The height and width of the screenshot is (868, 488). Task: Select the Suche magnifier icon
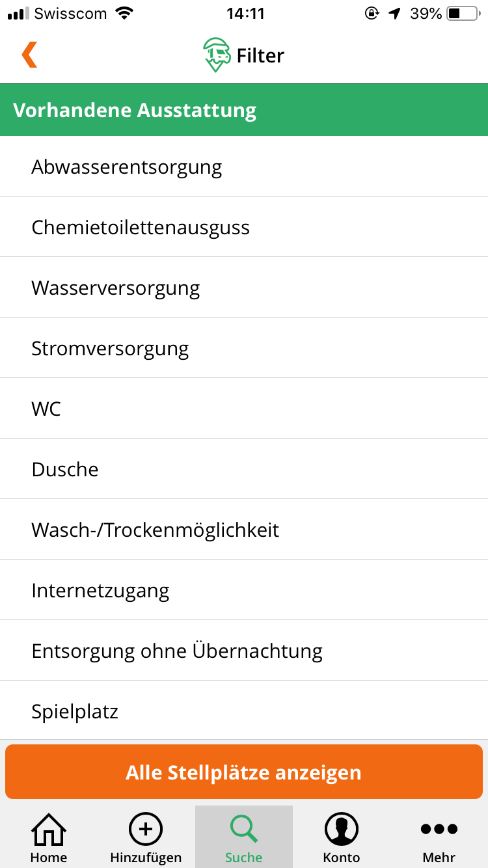(244, 829)
